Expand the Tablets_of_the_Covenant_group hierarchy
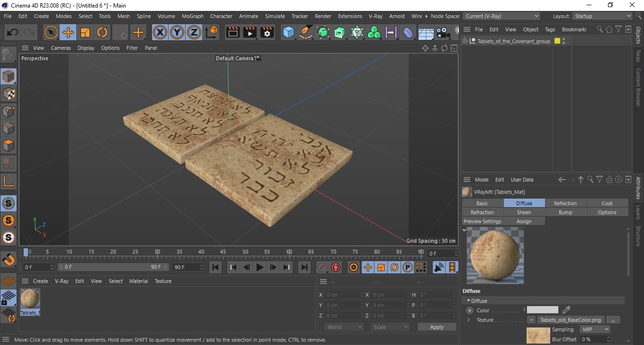 465,41
